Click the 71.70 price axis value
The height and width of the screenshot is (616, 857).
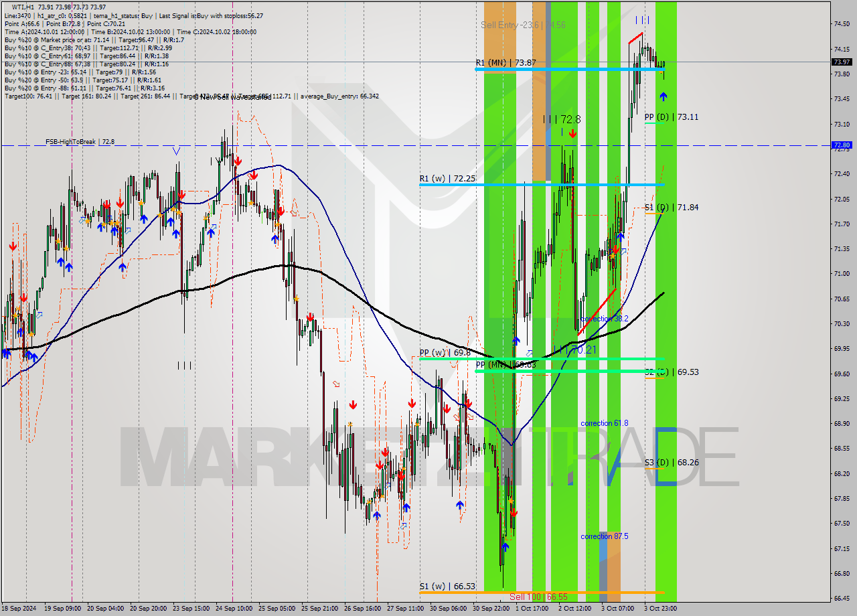click(842, 224)
